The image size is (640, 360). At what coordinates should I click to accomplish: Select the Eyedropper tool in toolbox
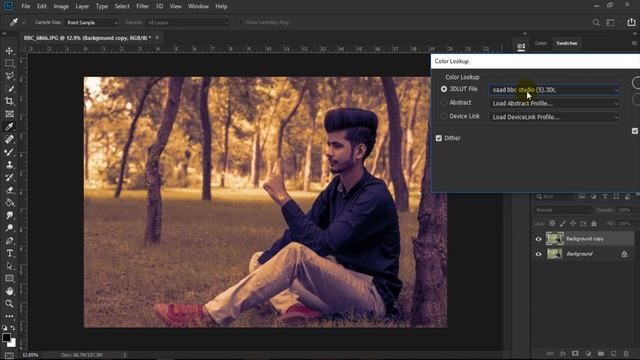pyautogui.click(x=9, y=127)
